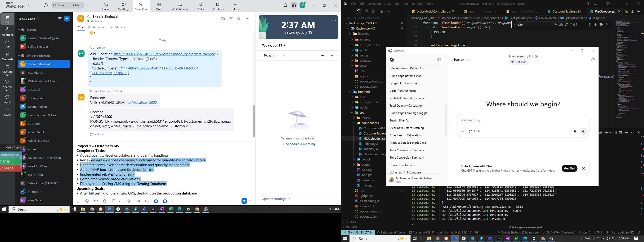Click the share screen icon in Zoom chat header
Viewport: 644px width, 242px height.
231,19
